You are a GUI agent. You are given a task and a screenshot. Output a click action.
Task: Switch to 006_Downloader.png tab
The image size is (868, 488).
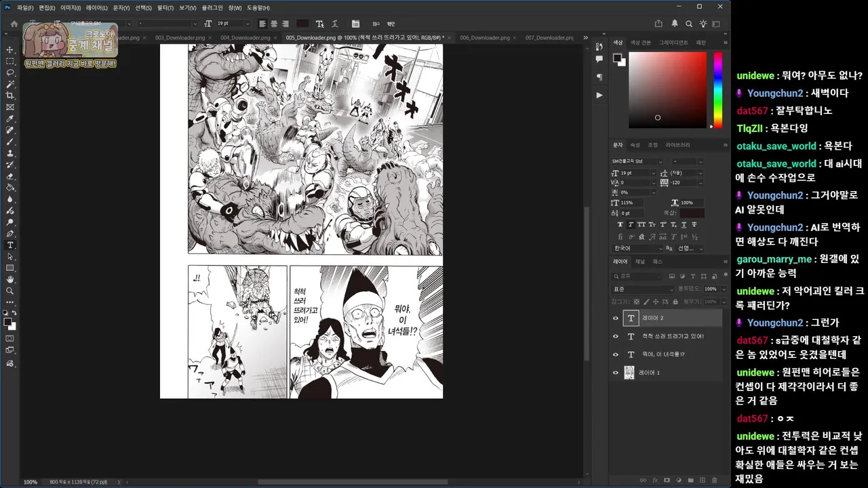click(x=485, y=37)
